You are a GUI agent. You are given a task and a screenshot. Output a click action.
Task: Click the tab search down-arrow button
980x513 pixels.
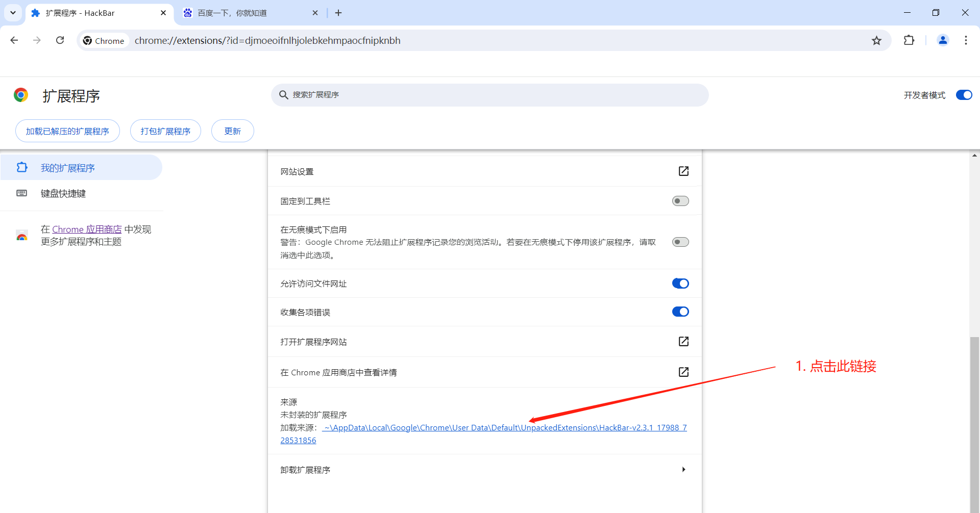[13, 13]
